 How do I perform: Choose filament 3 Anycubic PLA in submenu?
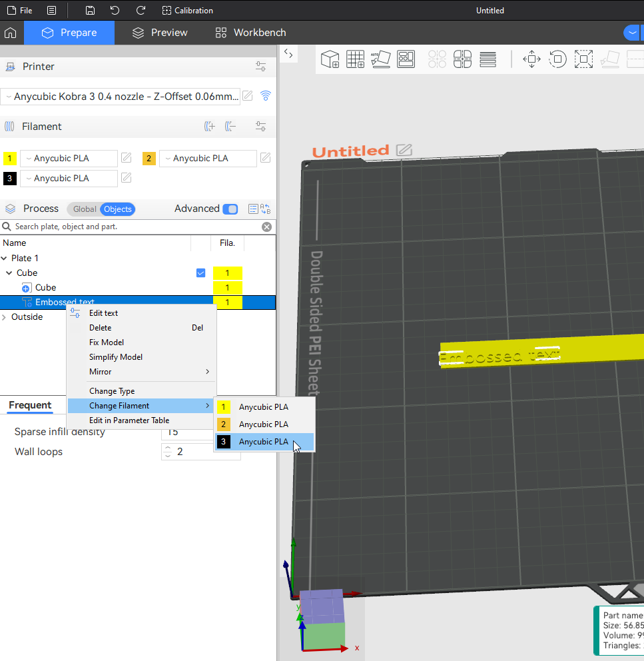[x=264, y=442]
